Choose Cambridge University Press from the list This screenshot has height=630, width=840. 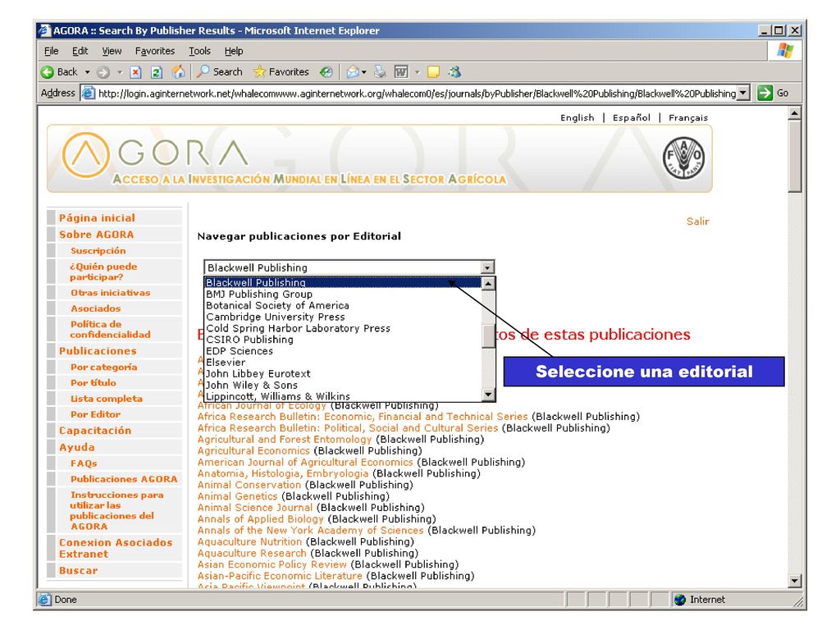point(276,317)
